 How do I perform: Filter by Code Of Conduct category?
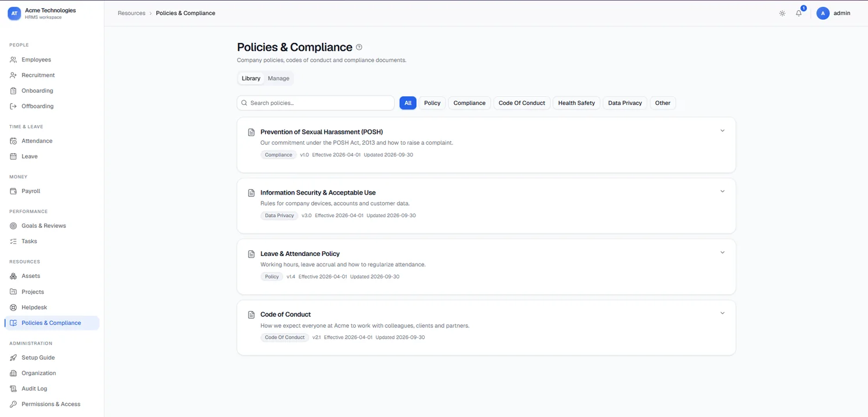pos(522,103)
